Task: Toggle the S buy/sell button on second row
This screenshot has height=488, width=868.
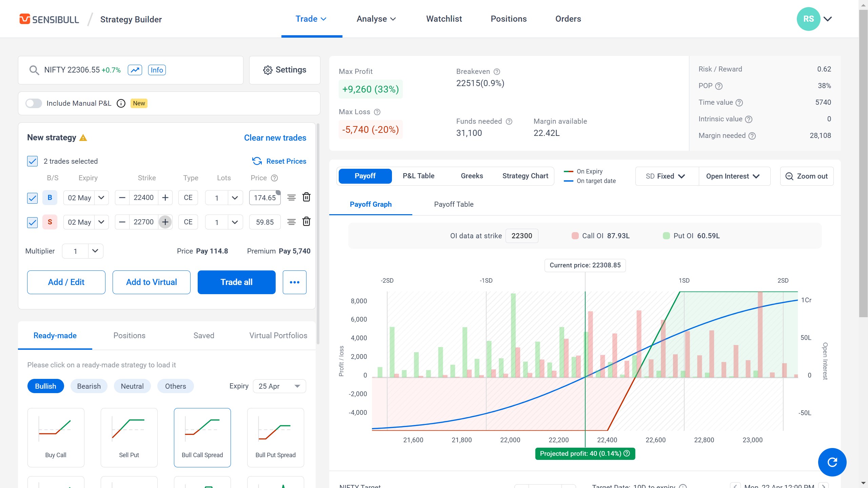Action: (x=50, y=222)
